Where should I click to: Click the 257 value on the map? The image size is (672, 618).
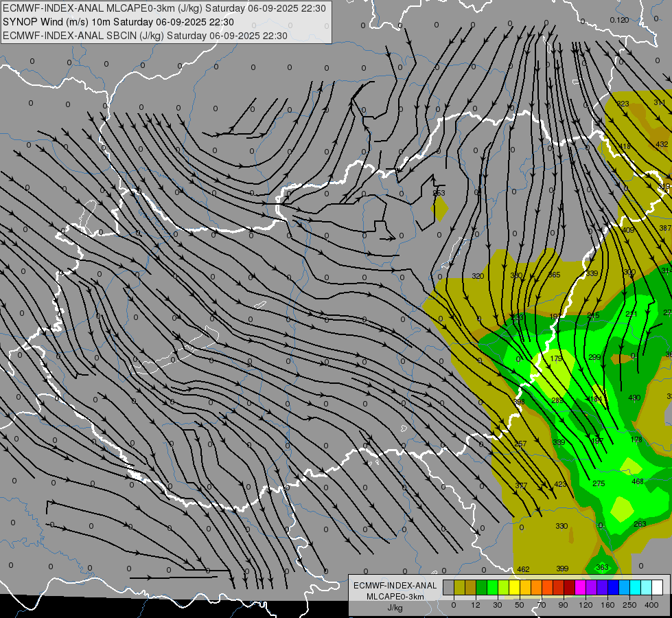(x=520, y=444)
